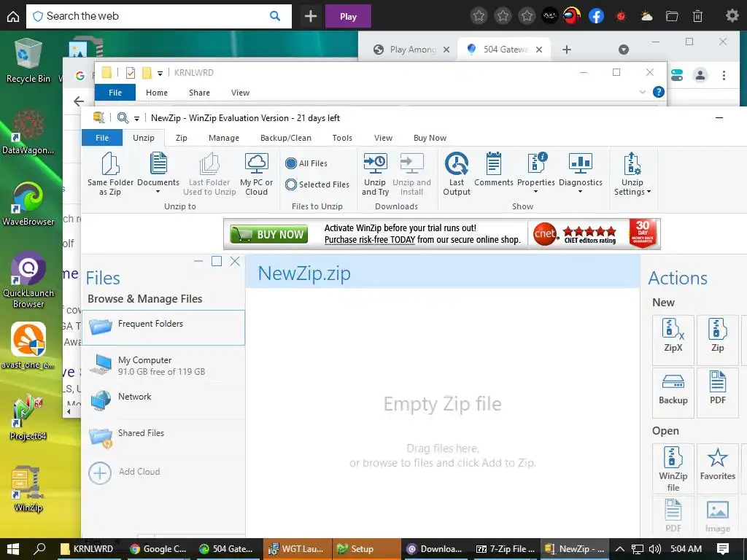Switch to the Zip ribbon tab
747x560 pixels.
pos(181,138)
